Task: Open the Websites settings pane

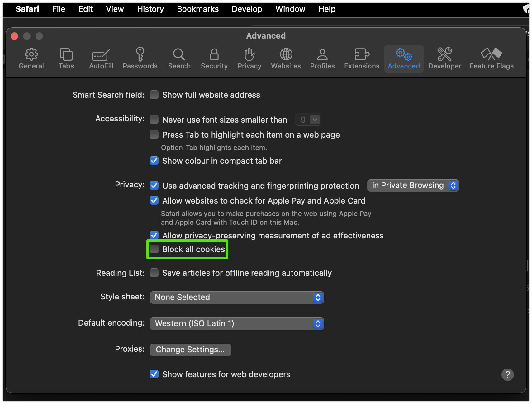Action: [x=286, y=59]
